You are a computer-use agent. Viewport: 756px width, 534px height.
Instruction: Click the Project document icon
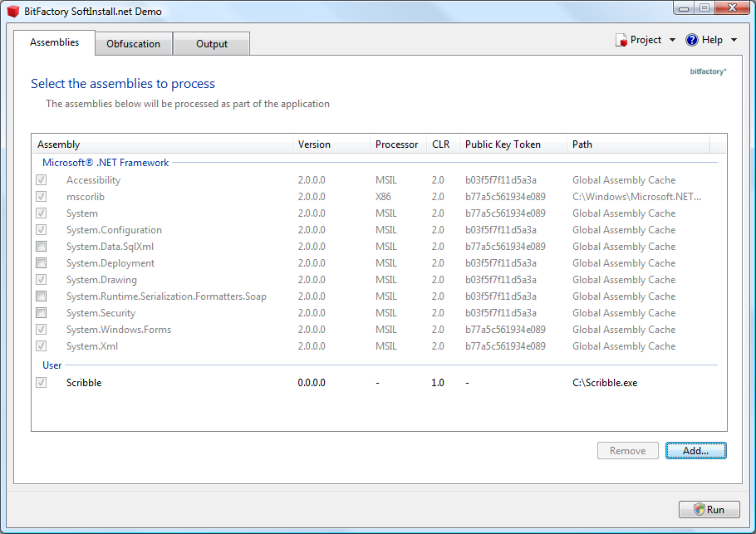click(x=621, y=40)
